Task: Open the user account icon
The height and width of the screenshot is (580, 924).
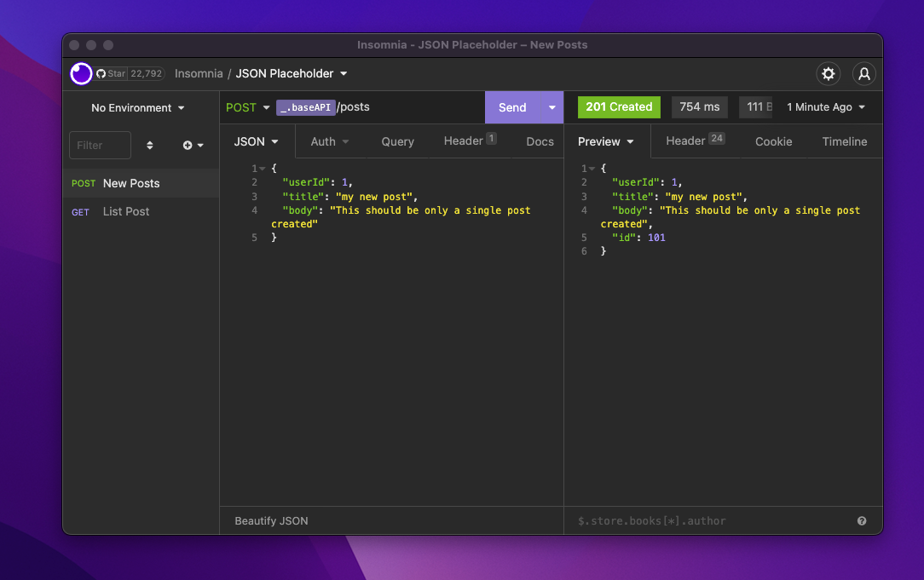Action: coord(863,73)
